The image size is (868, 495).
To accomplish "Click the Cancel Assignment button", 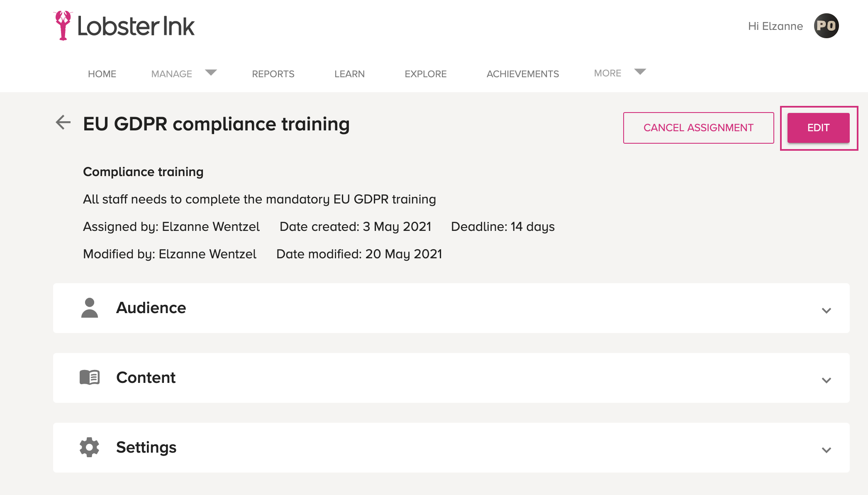I will click(x=699, y=128).
